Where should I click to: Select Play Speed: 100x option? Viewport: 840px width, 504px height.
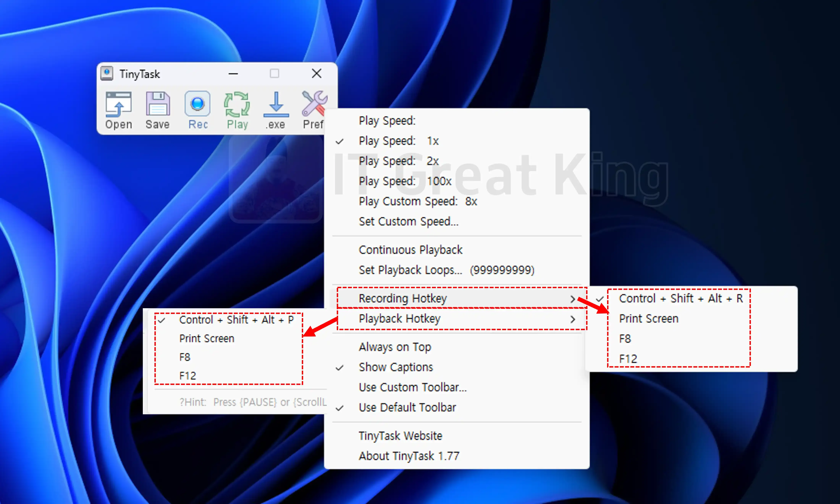point(456,181)
